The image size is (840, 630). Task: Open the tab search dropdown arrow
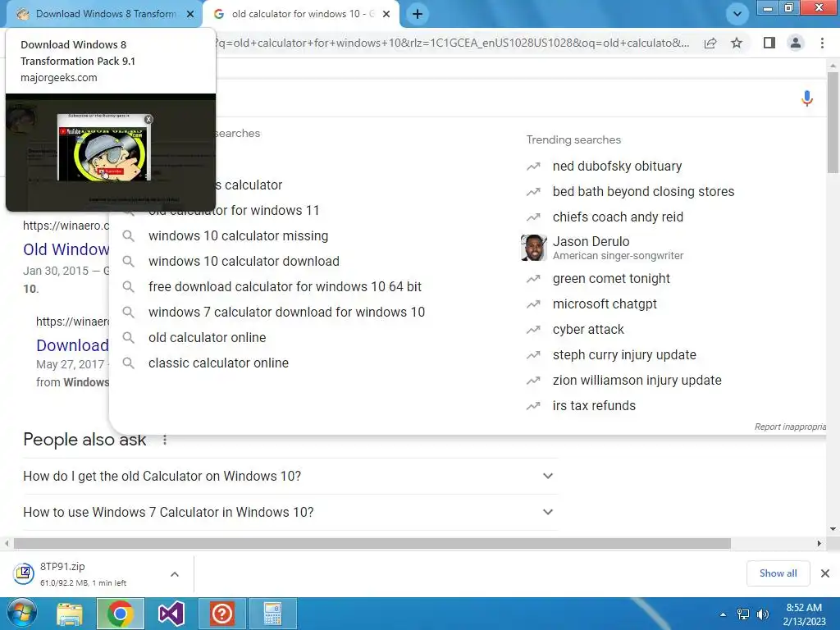[x=737, y=14]
